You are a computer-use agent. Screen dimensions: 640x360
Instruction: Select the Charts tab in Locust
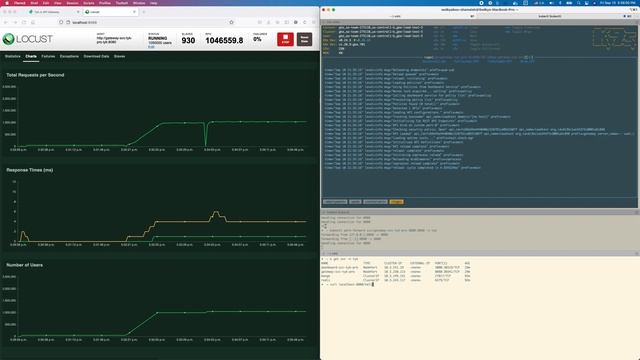[x=31, y=56]
